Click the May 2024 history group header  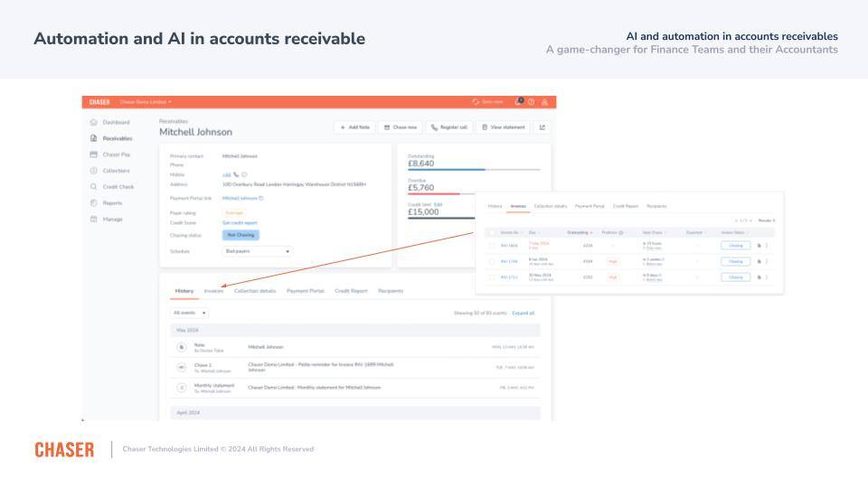coord(354,331)
